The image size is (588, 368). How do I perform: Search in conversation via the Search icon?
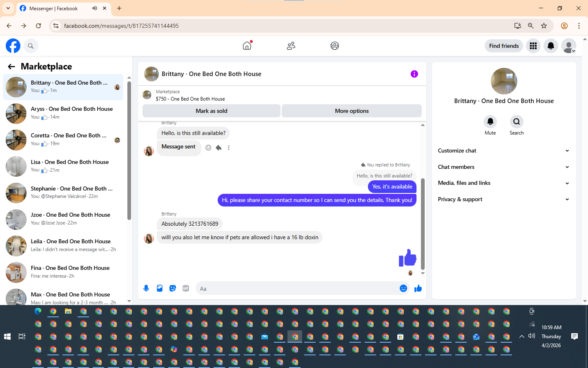coord(517,121)
